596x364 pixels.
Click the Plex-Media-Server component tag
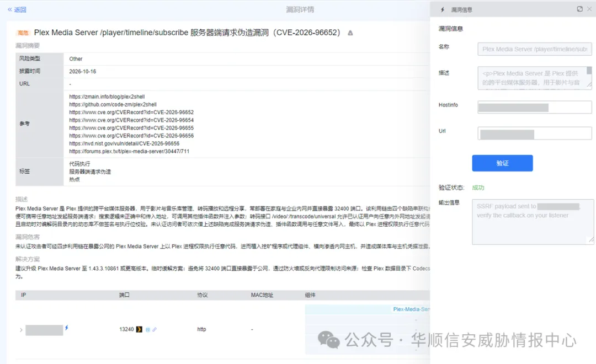point(411,309)
